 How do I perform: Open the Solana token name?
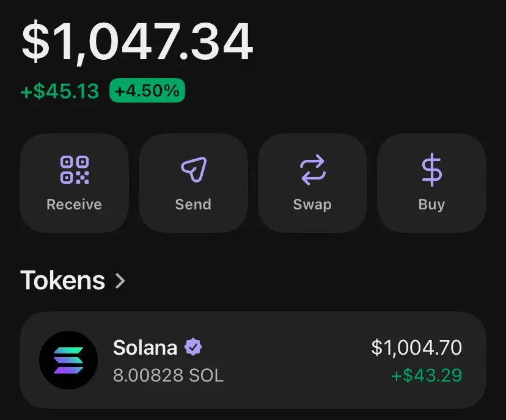point(145,348)
